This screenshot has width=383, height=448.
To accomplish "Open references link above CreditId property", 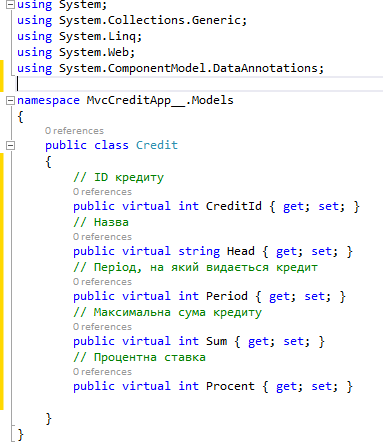I will 102,192.
